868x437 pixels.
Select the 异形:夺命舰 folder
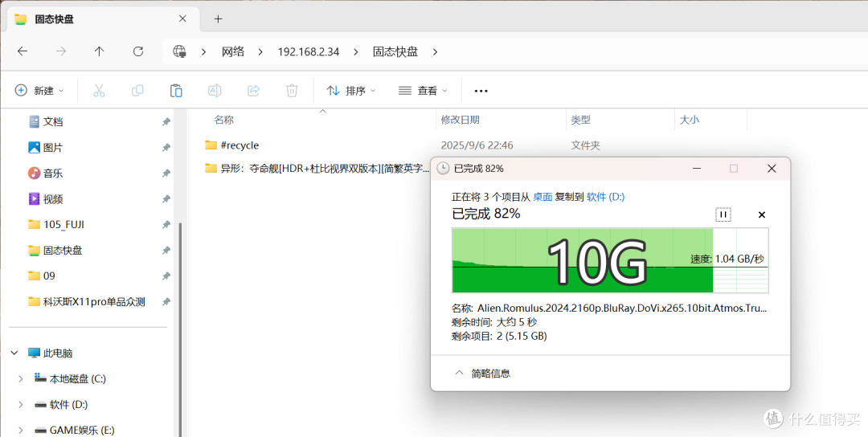point(316,168)
